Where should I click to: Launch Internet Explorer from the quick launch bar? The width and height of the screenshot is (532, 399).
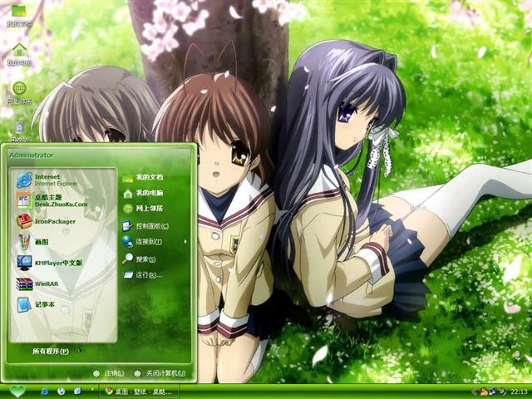[x=44, y=392]
